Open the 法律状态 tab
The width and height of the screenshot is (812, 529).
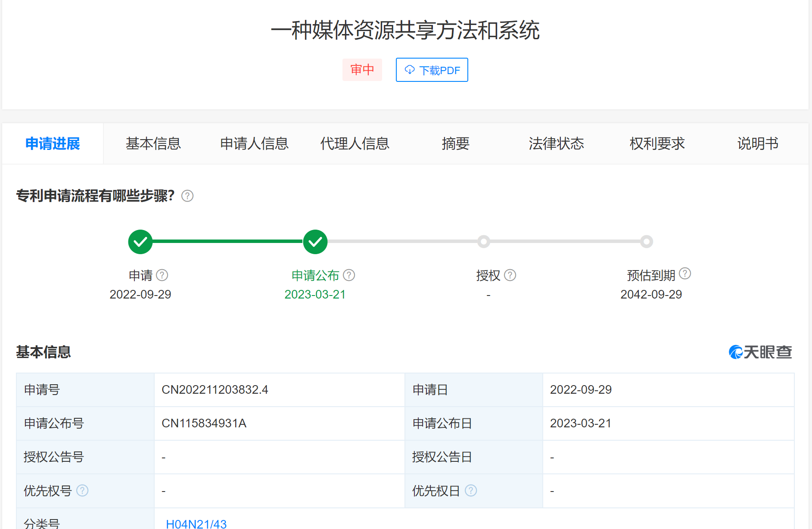[556, 143]
